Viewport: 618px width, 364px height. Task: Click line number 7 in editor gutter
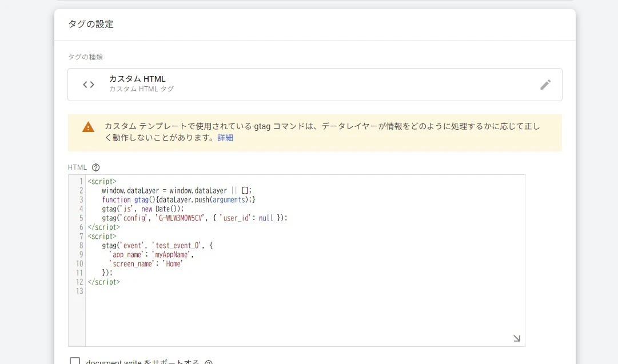point(81,237)
